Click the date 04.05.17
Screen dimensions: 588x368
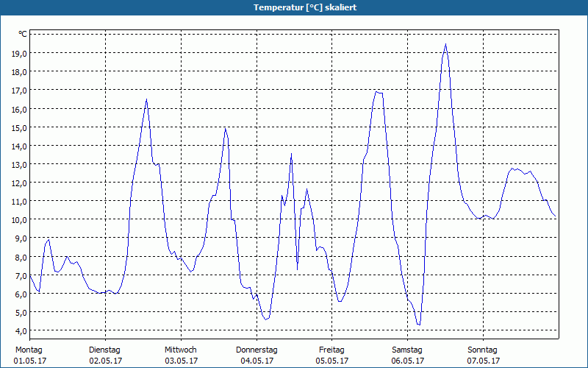pos(257,361)
